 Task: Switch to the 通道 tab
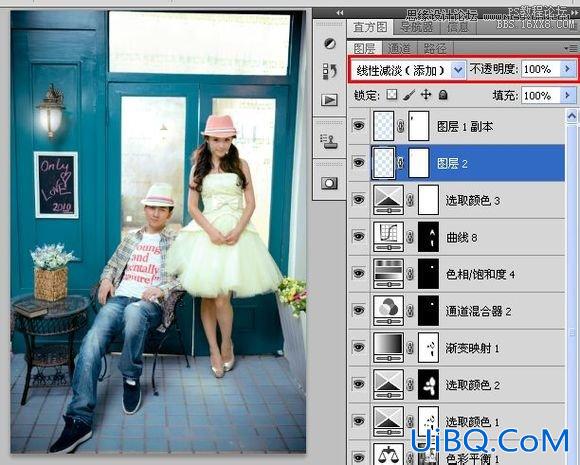tap(400, 48)
